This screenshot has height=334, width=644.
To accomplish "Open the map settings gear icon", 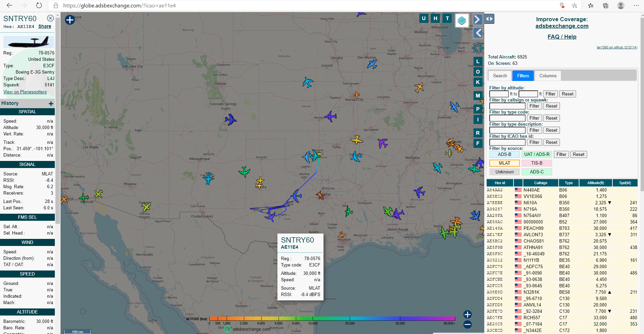I will pyautogui.click(x=478, y=48).
